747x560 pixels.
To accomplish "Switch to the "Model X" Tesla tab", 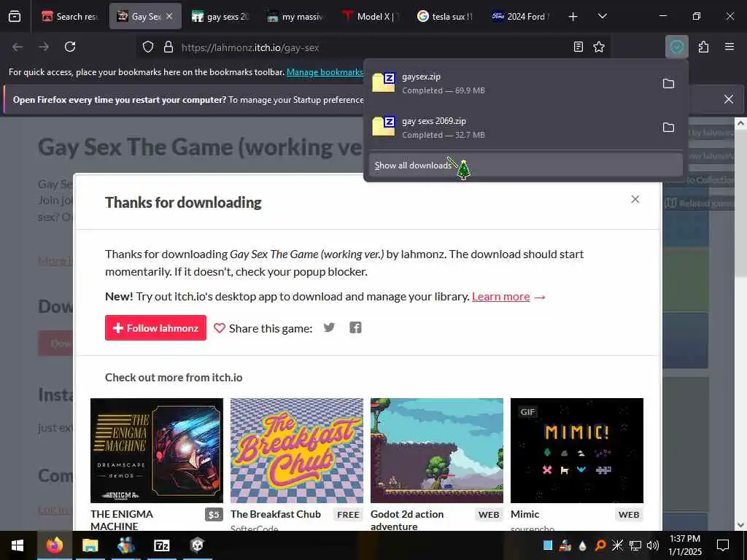I will [x=371, y=17].
